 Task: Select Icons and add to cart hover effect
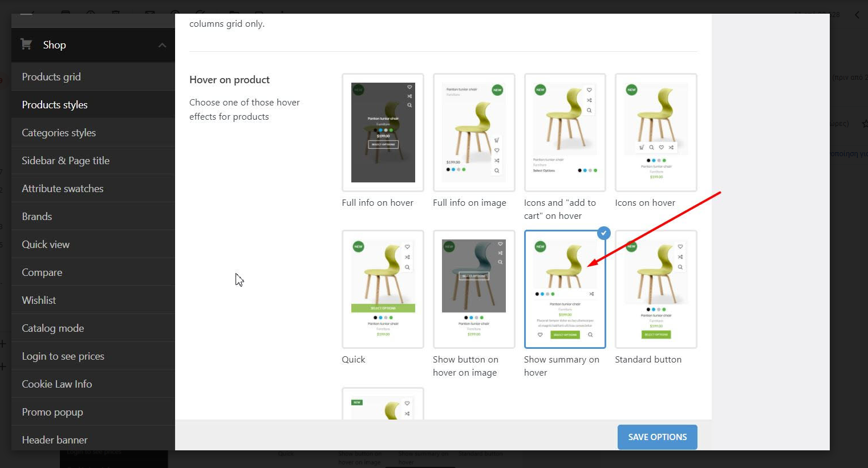coord(565,132)
